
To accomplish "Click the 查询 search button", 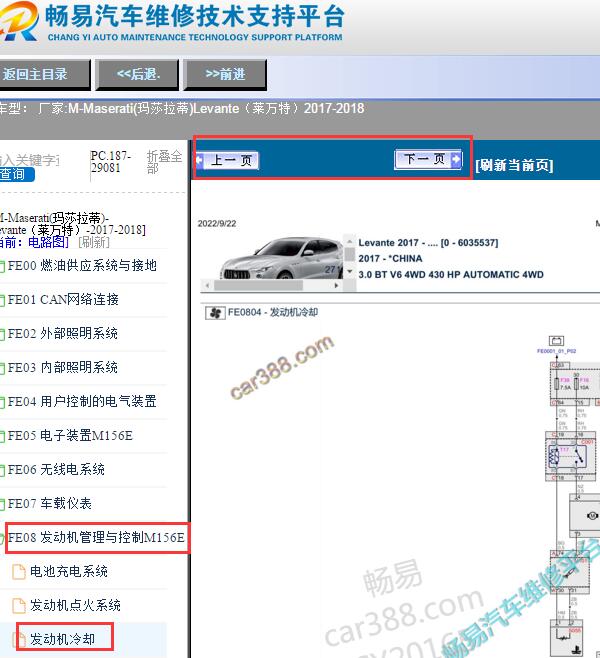I will 16,174.
